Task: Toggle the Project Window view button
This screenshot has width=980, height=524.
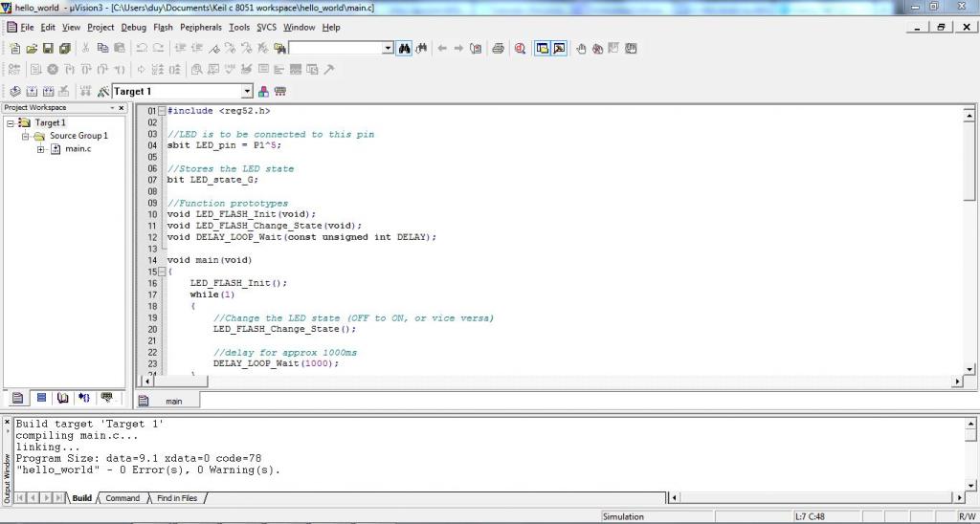Action: 542,48
